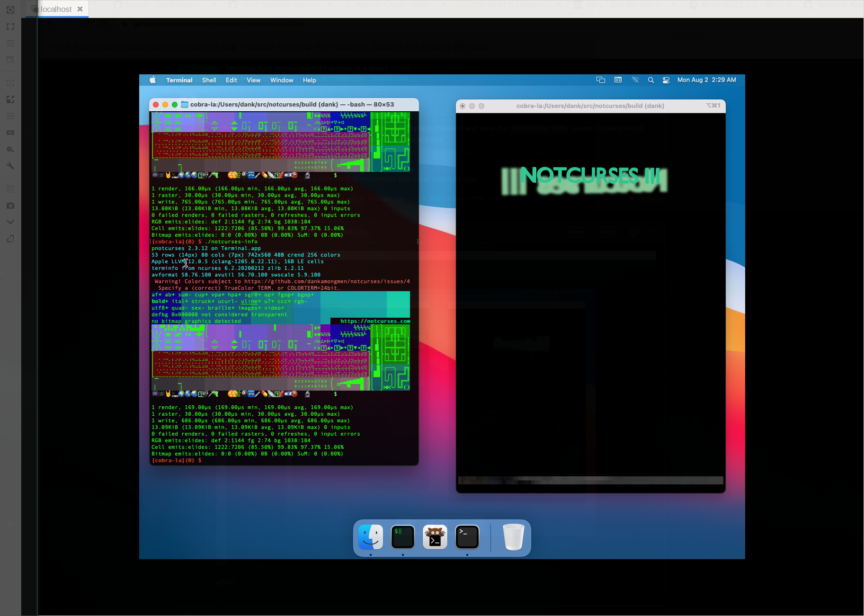Click the wrench tools icon in the left sidebar
864x616 pixels.
pyautogui.click(x=10, y=166)
